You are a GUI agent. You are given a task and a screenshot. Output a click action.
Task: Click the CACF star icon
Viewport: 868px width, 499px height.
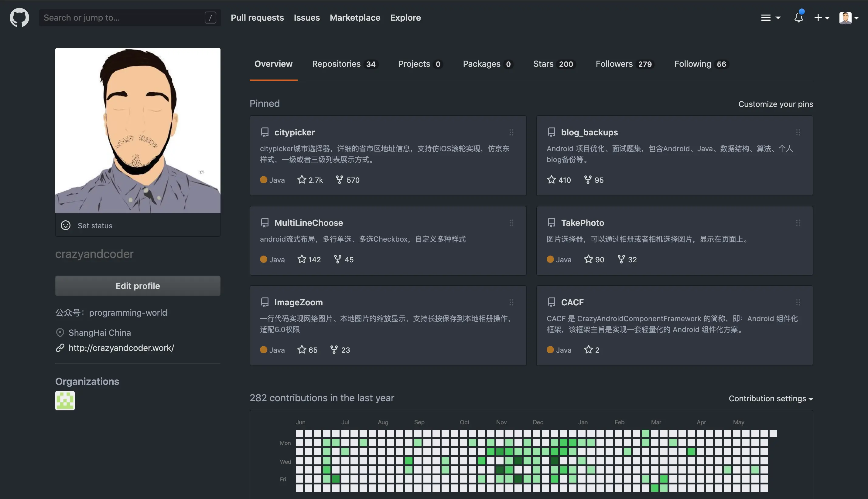(588, 350)
